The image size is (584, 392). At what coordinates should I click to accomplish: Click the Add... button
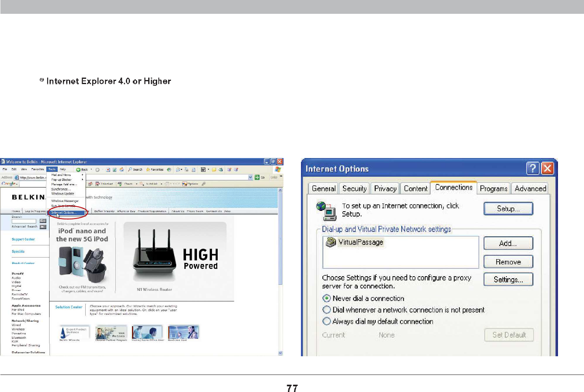point(508,243)
